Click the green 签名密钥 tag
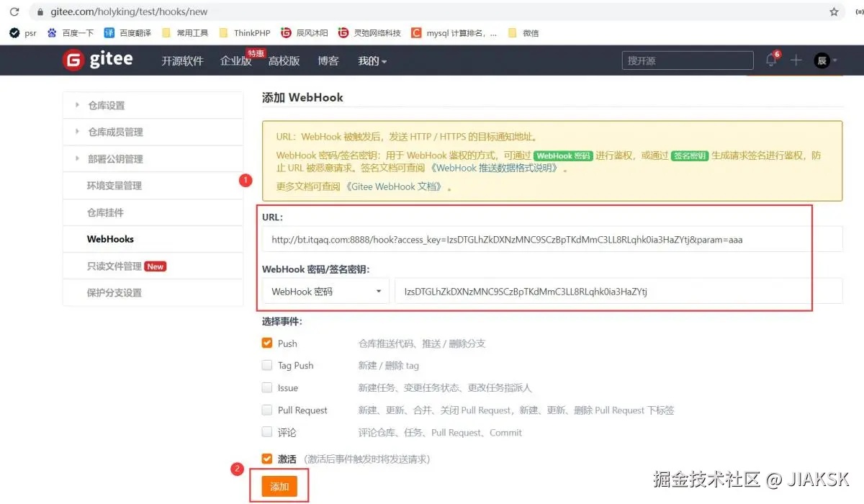This screenshot has width=864, height=504. (x=690, y=156)
